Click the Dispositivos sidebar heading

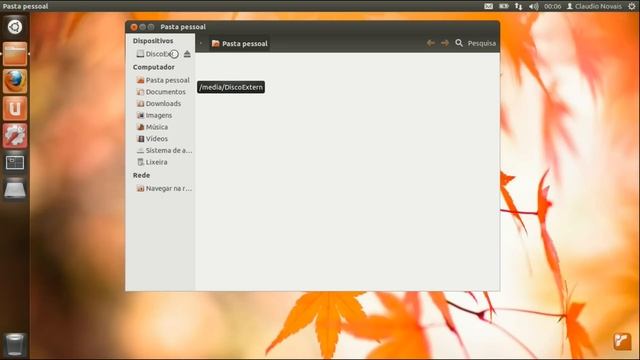click(153, 41)
